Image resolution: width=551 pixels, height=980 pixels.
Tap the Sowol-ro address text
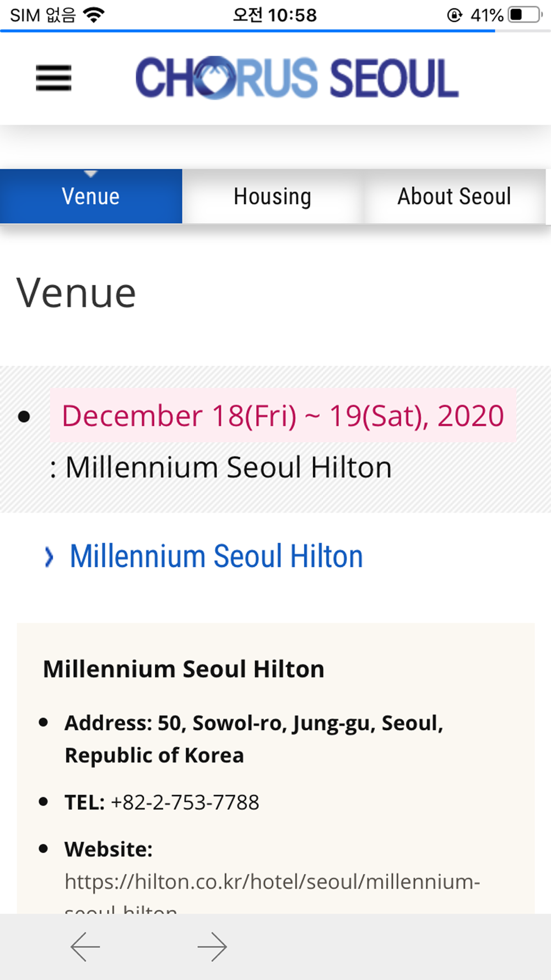tap(254, 739)
